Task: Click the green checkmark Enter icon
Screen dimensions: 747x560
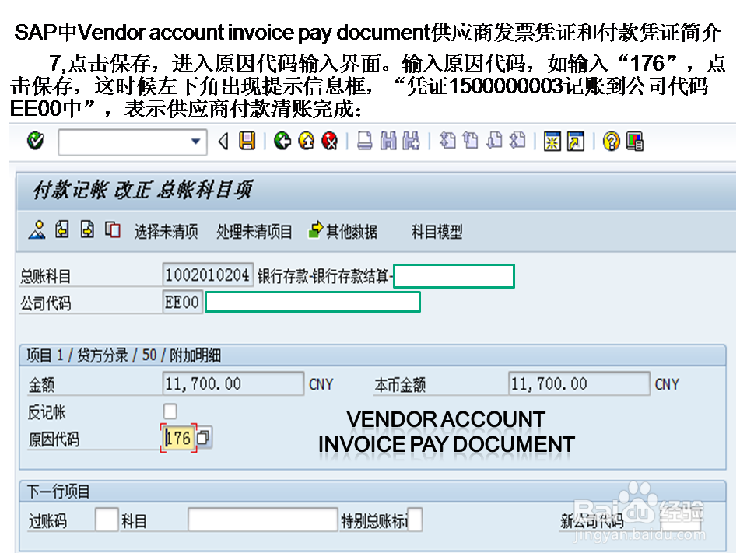Action: click(x=36, y=141)
